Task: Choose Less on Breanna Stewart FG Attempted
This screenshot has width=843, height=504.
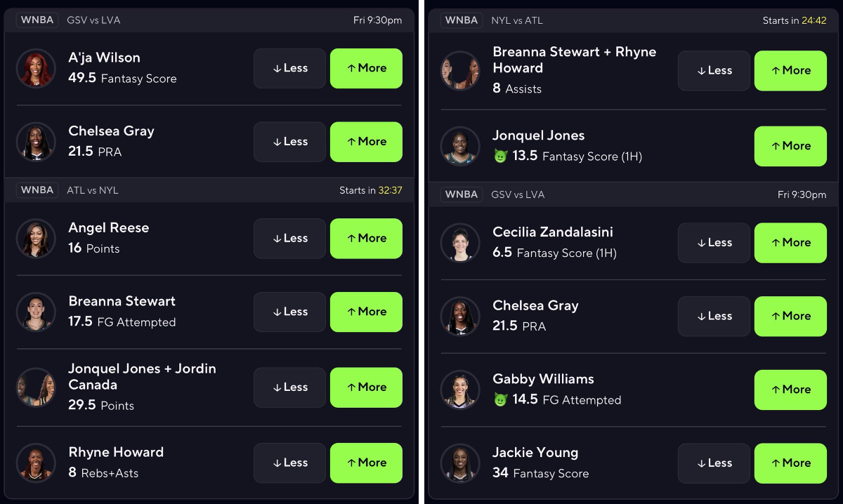Action: 289,312
